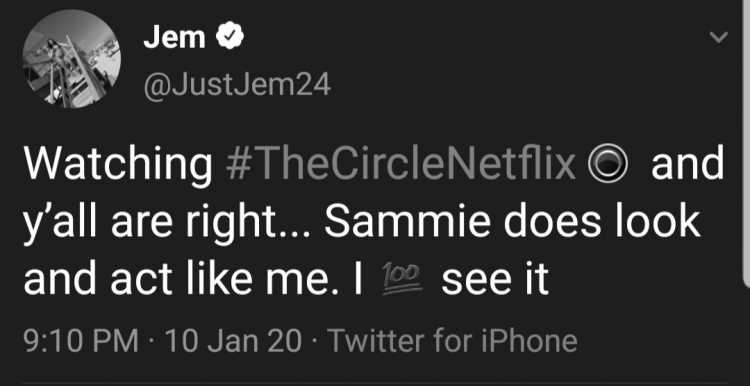Click the 100 points emoji
This screenshot has width=750, height=386.
402,280
